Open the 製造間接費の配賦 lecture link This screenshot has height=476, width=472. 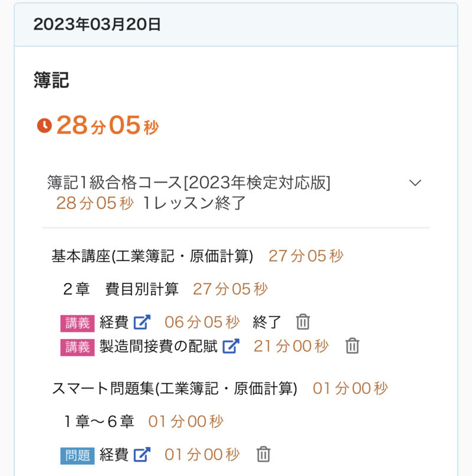(159, 346)
